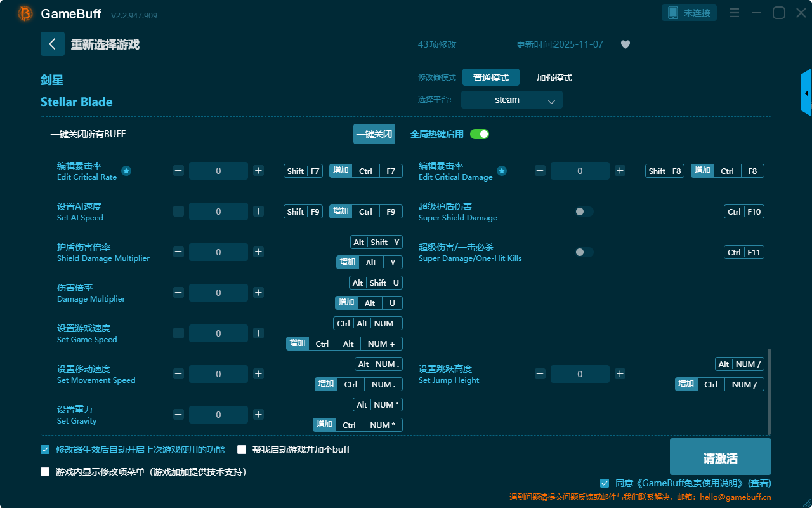
Task: Click the Set Jump Height value field
Action: coord(579,374)
